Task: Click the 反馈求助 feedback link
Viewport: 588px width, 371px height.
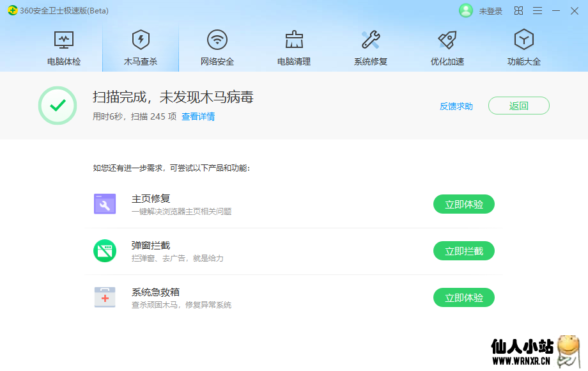Action: pos(458,106)
